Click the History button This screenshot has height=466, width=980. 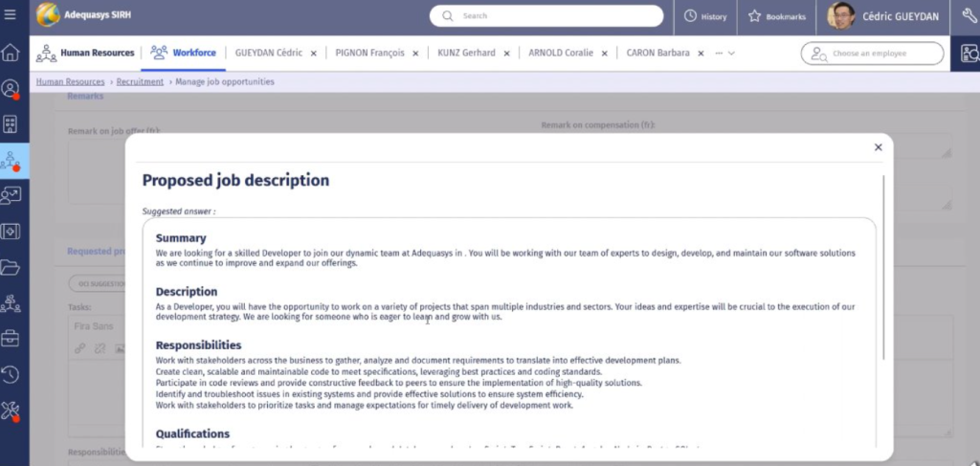click(706, 16)
